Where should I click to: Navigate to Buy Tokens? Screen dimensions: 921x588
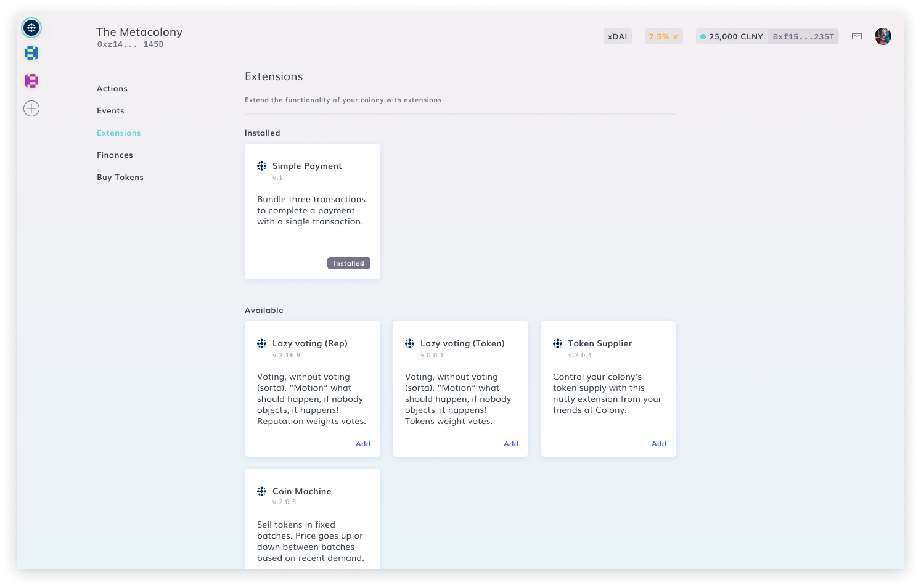(120, 178)
